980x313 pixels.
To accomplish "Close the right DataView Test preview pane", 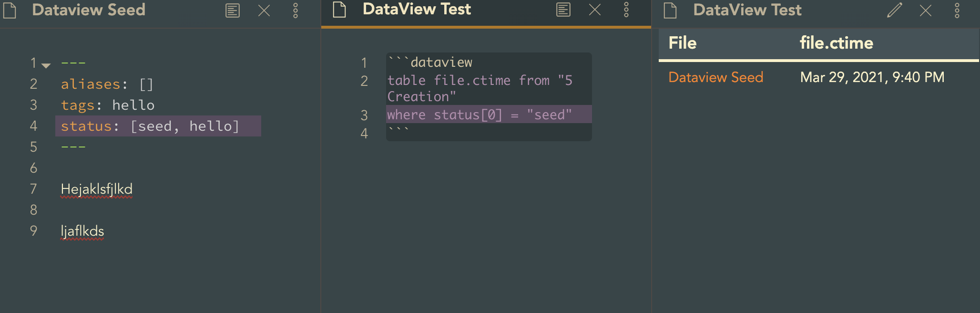I will pyautogui.click(x=926, y=10).
